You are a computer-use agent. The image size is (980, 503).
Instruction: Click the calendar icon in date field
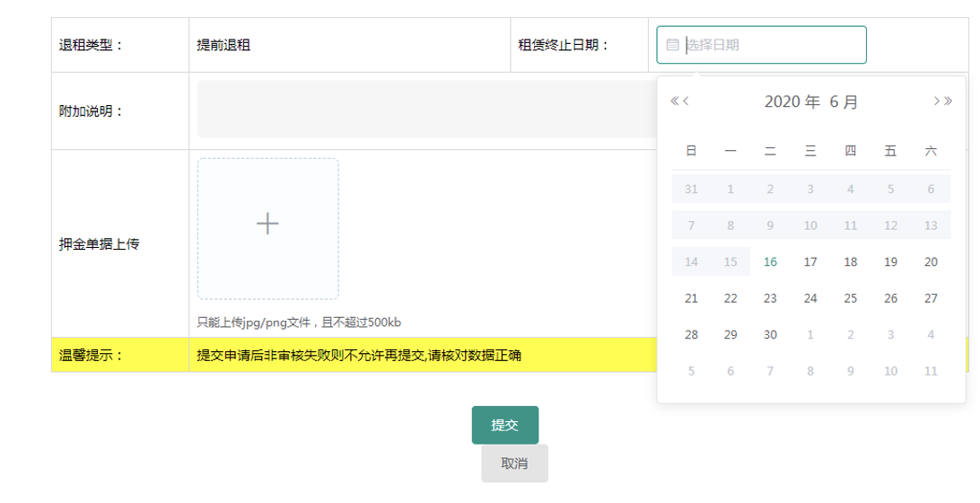(672, 45)
